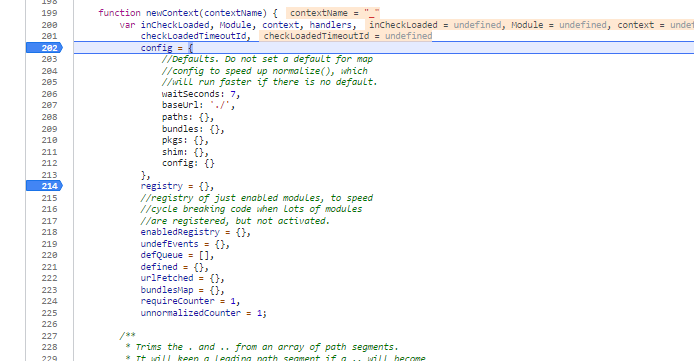Click the urlFetched = {} assignment
The image size is (694, 361).
(x=182, y=278)
